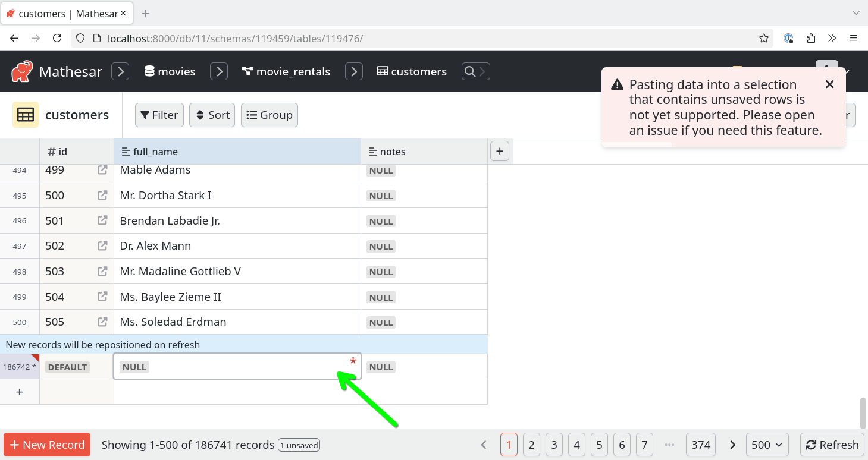Create a New Record
Image resolution: width=868 pixels, height=460 pixels.
(46, 444)
